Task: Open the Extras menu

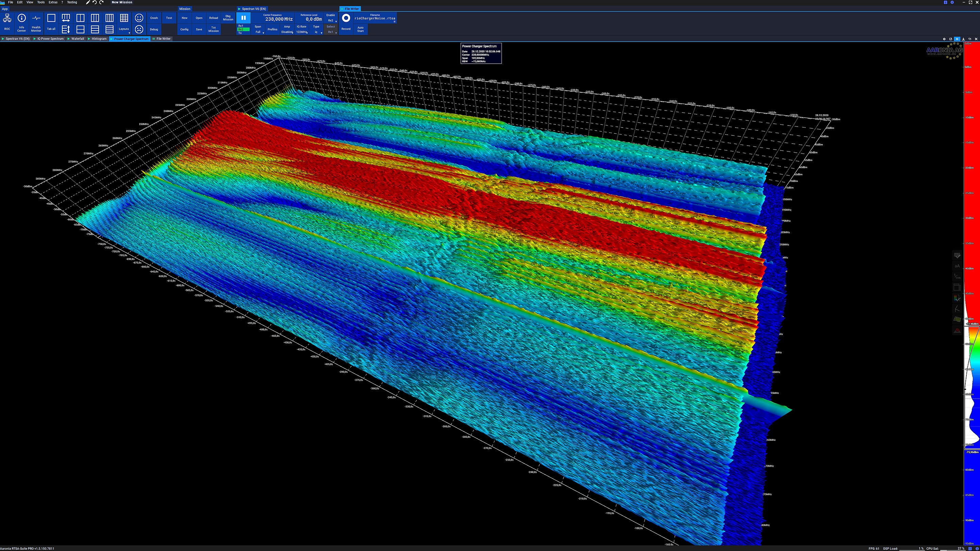Action: (53, 2)
